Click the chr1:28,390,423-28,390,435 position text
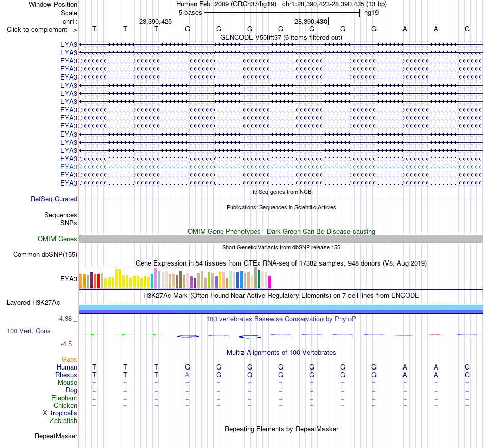The width and height of the screenshot is (484, 448). point(334,4)
